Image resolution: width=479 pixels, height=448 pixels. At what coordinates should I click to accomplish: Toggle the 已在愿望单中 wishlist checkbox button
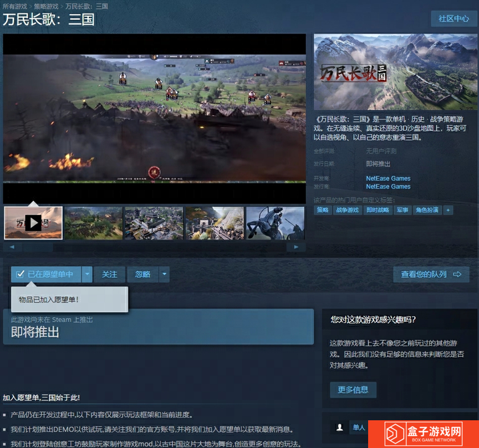[46, 274]
